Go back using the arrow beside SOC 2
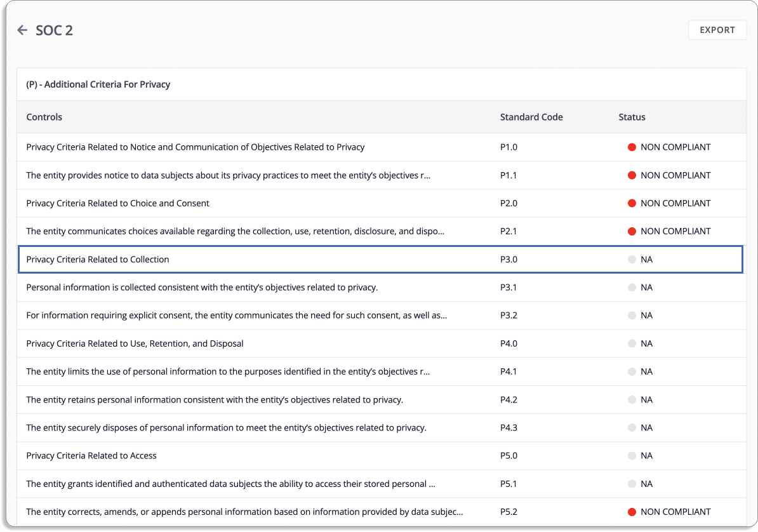The width and height of the screenshot is (758, 532). pos(22,30)
